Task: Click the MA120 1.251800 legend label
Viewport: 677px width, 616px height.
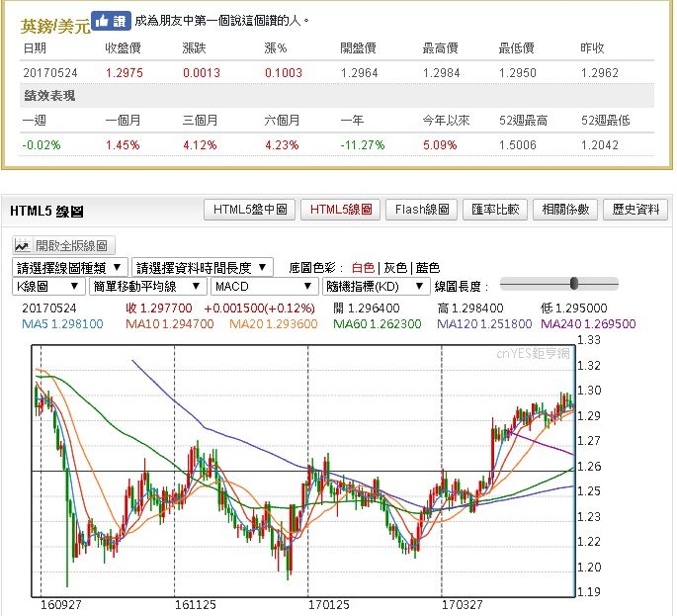Action: [484, 324]
